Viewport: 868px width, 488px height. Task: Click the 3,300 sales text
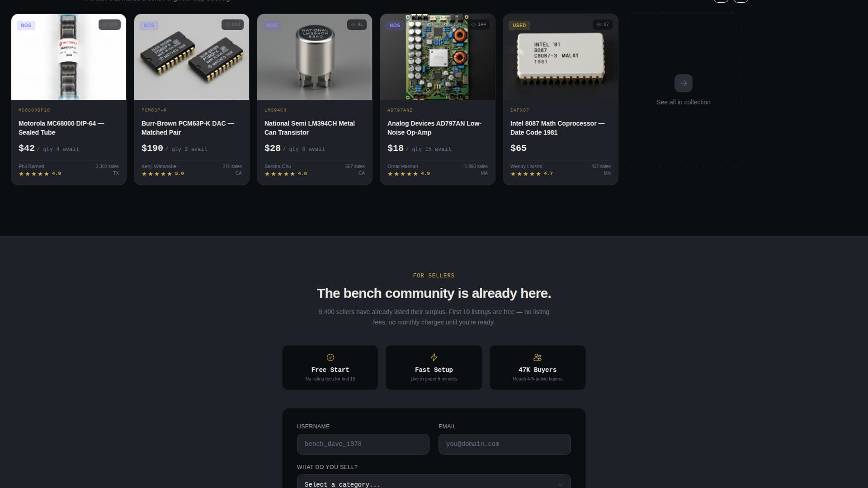click(107, 167)
